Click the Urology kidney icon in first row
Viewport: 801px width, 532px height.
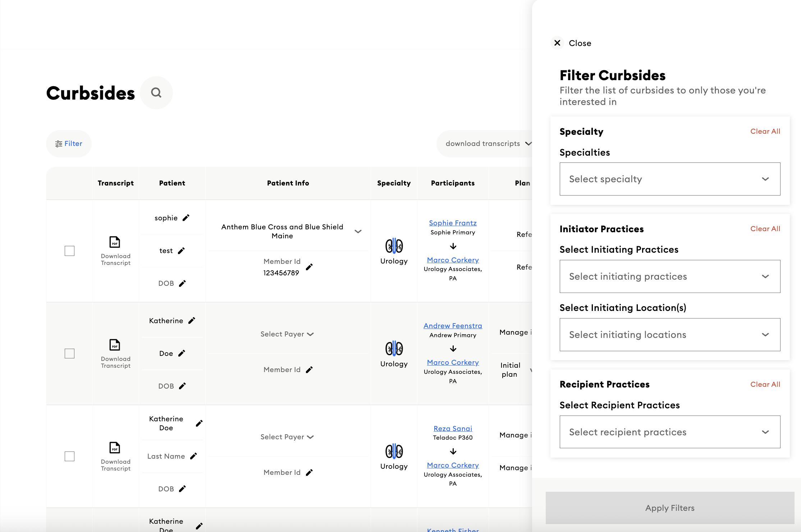pos(394,246)
